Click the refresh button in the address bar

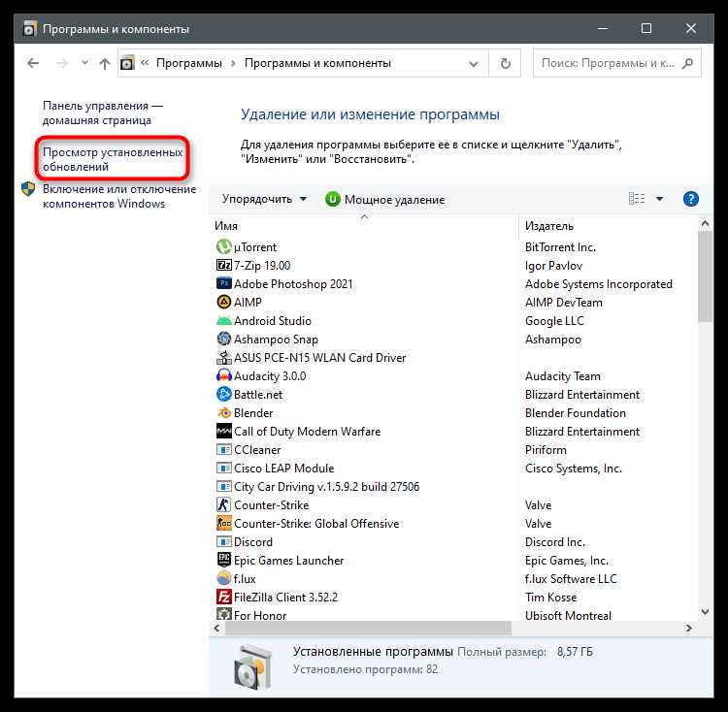point(505,63)
